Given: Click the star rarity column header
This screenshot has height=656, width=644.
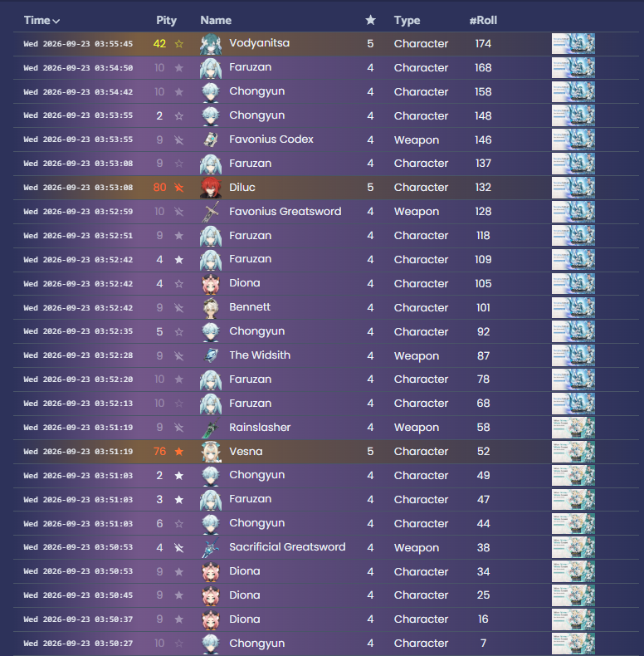Looking at the screenshot, I should click(370, 20).
